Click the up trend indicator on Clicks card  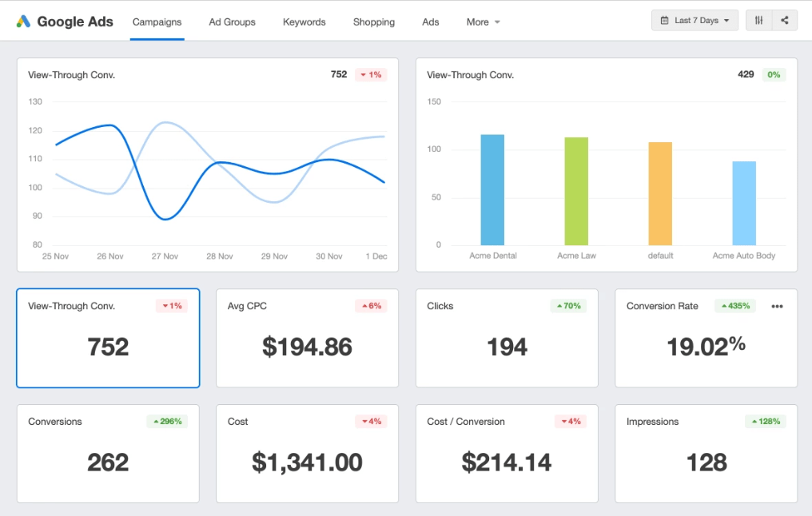click(x=568, y=306)
